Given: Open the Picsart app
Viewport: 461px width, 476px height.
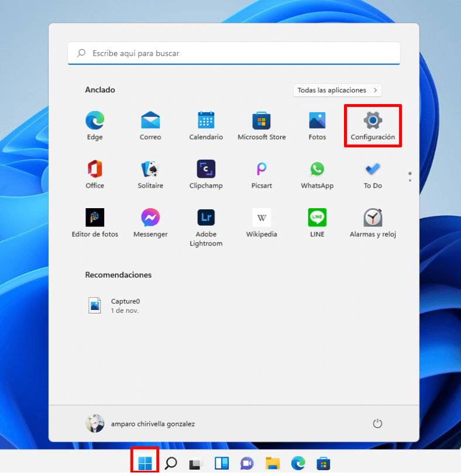Looking at the screenshot, I should [262, 174].
